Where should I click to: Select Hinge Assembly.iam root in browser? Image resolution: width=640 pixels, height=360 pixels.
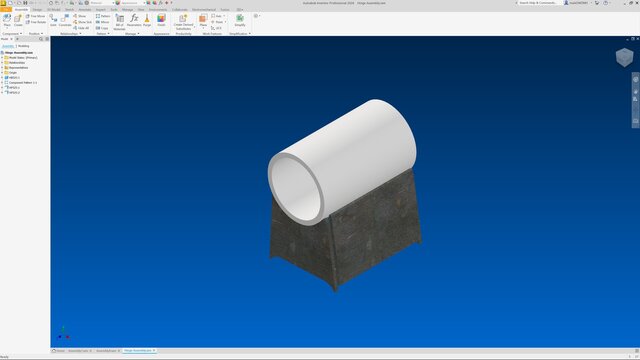click(x=18, y=53)
